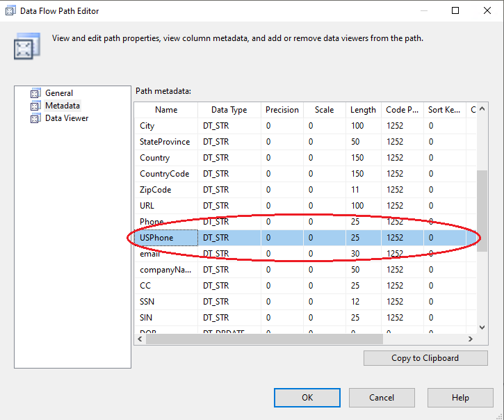Cancel the dialog
The image size is (504, 420).
coord(381,398)
